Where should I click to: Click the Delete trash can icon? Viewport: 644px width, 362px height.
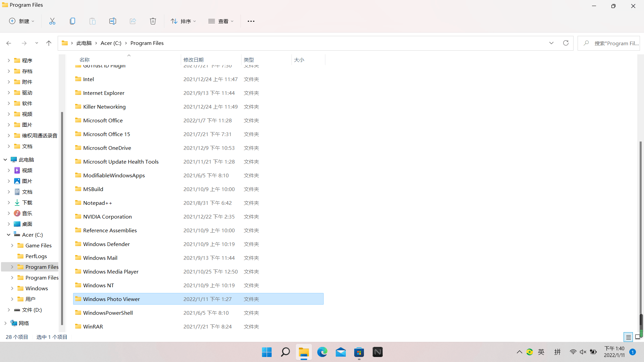[x=153, y=21]
